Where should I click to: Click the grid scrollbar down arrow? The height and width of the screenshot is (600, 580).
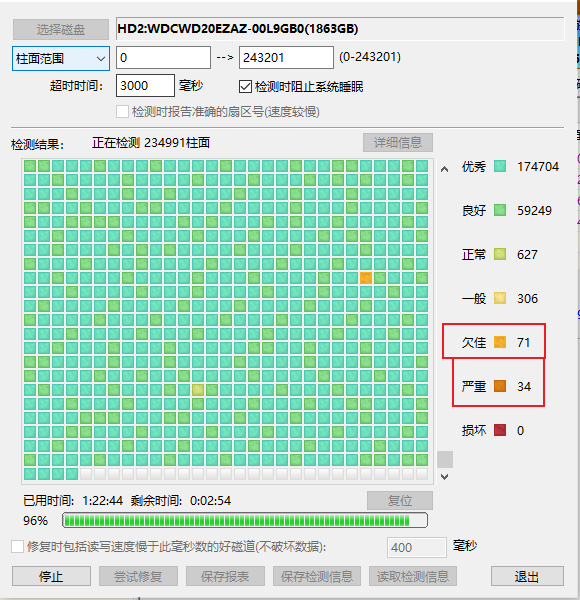coord(445,476)
